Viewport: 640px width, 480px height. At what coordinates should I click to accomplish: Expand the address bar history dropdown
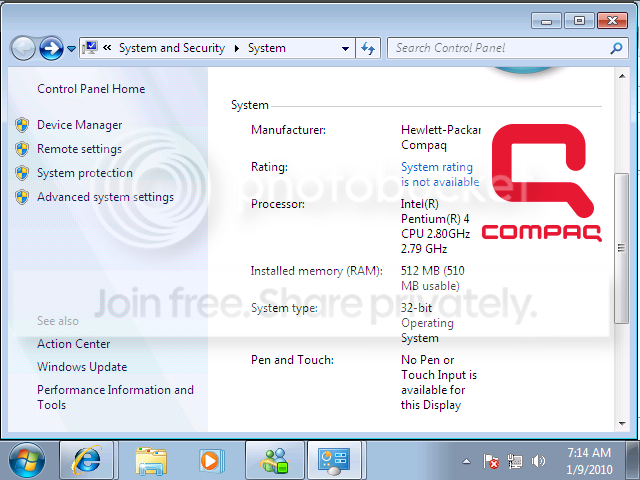click(x=345, y=49)
